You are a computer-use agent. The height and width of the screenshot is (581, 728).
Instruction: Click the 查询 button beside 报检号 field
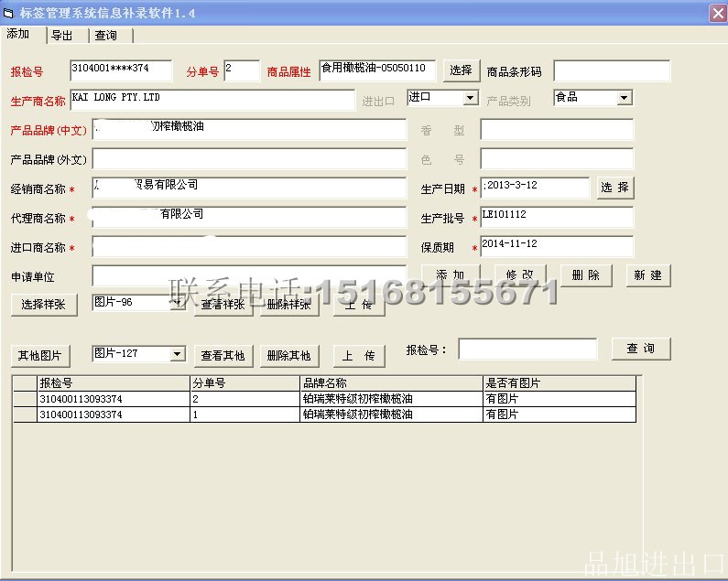[640, 349]
